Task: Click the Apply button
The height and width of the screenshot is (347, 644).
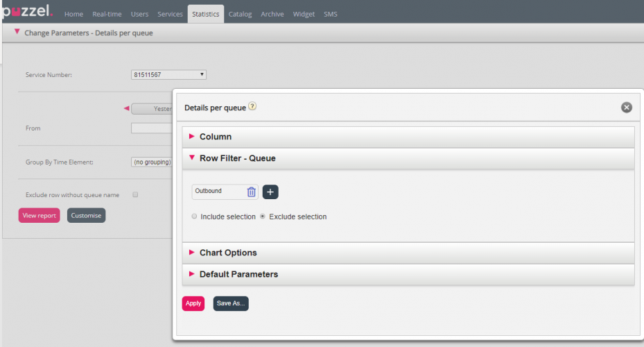Action: click(193, 303)
